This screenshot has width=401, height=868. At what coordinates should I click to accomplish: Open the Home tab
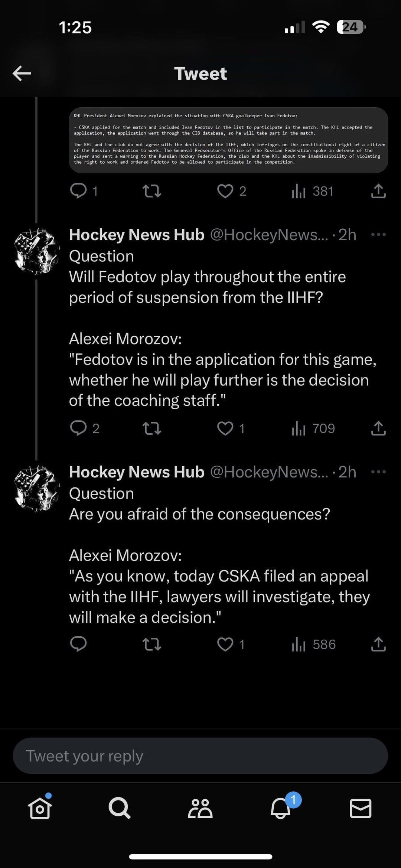[40, 808]
